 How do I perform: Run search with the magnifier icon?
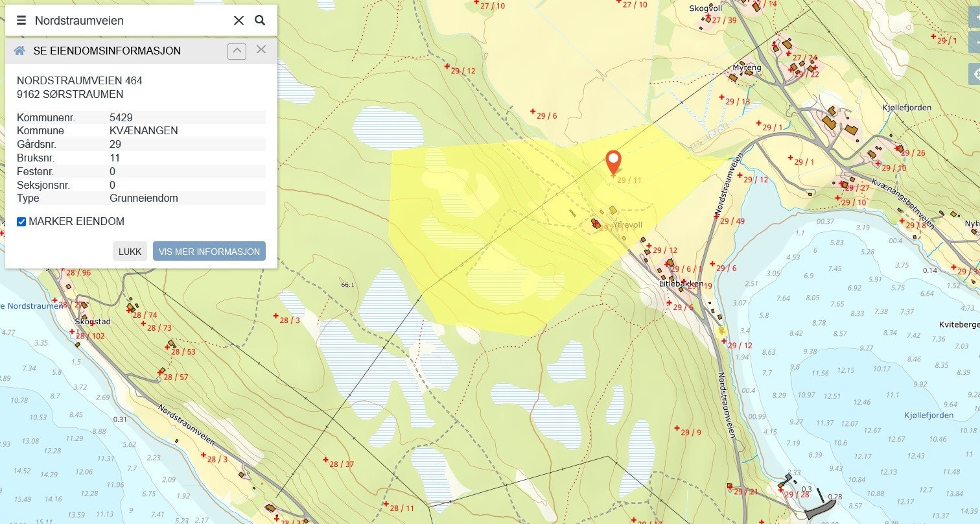[x=260, y=20]
